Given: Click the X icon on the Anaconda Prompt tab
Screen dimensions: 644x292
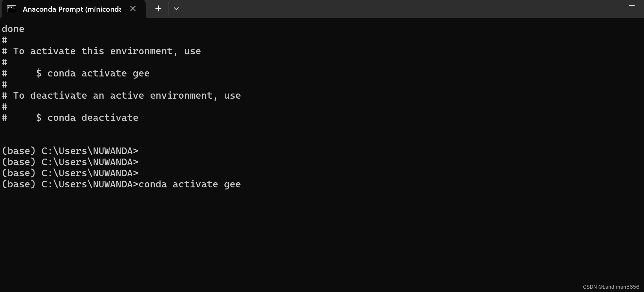Looking at the screenshot, I should point(133,9).
